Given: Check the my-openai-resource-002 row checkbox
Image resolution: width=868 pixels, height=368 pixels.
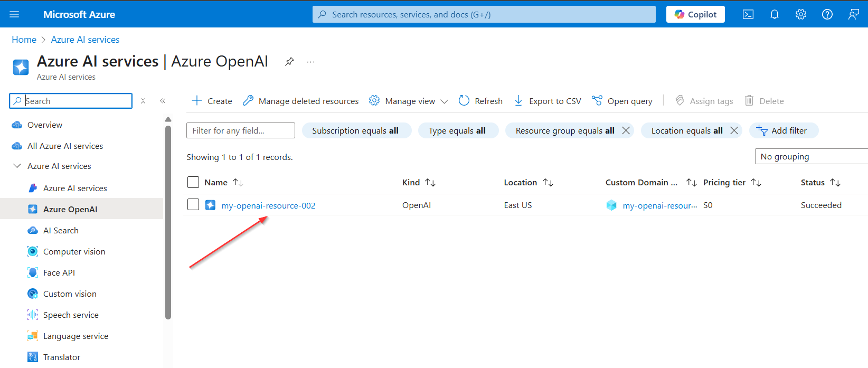Looking at the screenshot, I should [193, 204].
